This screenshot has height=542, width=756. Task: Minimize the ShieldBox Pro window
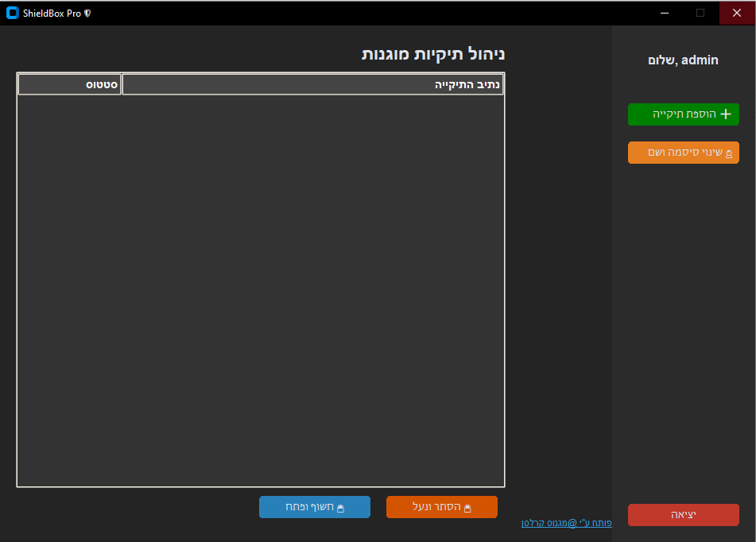pos(664,13)
